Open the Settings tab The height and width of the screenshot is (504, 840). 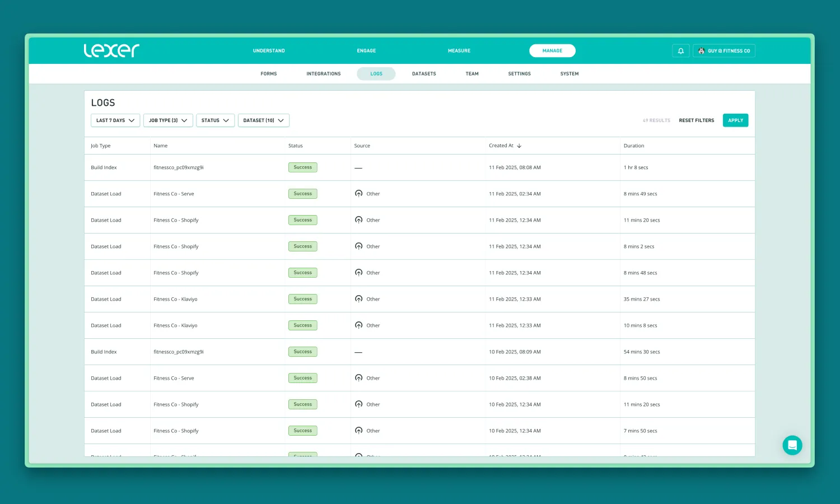click(520, 74)
